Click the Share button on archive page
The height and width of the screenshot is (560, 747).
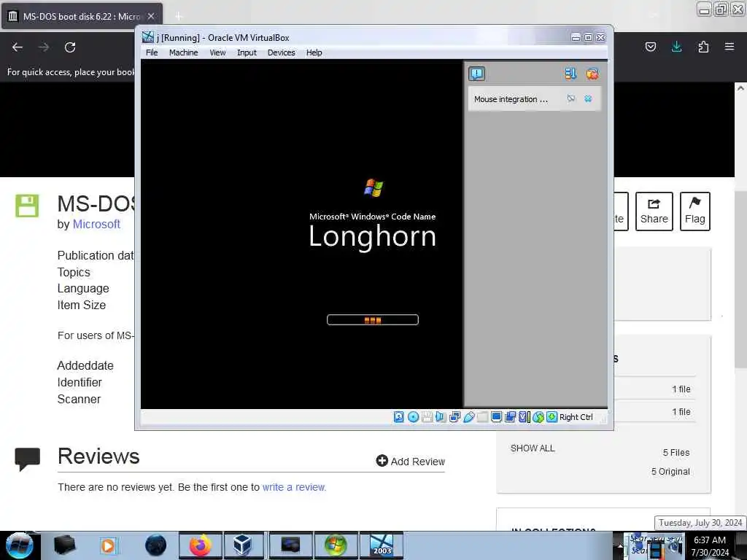coord(654,211)
